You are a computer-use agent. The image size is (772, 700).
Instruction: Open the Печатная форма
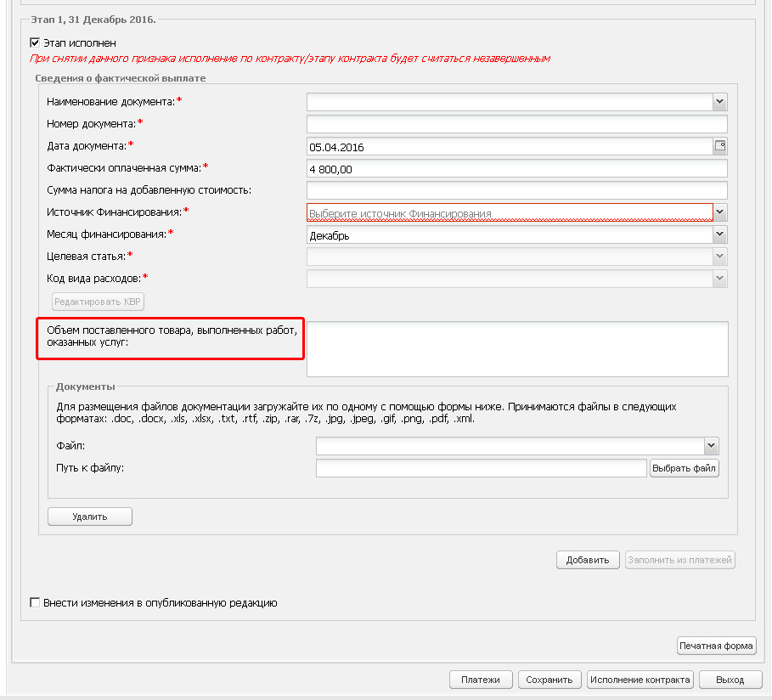click(716, 646)
